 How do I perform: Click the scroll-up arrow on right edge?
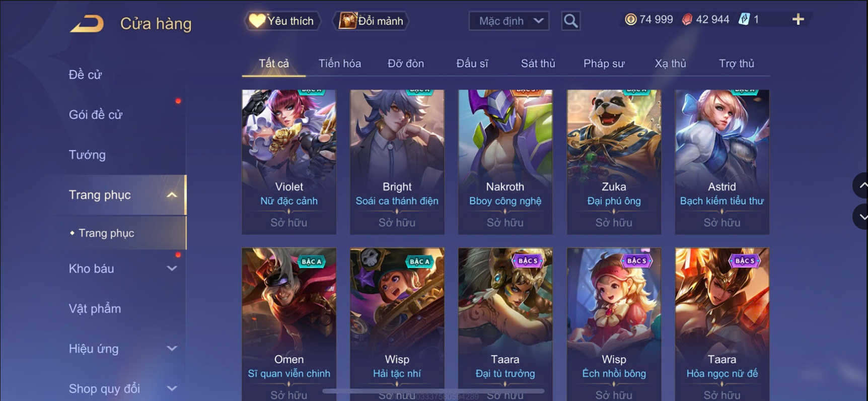[x=861, y=185]
